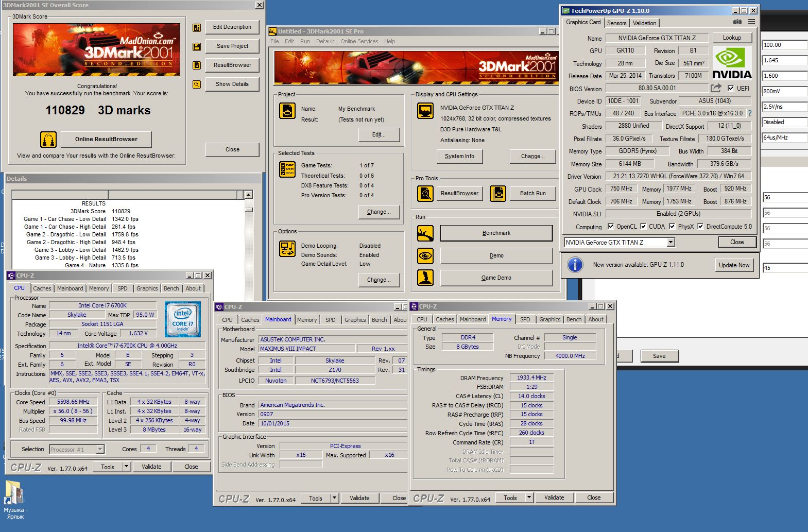Click the Selected Tests checklist icon
808x532 pixels.
tap(287, 169)
